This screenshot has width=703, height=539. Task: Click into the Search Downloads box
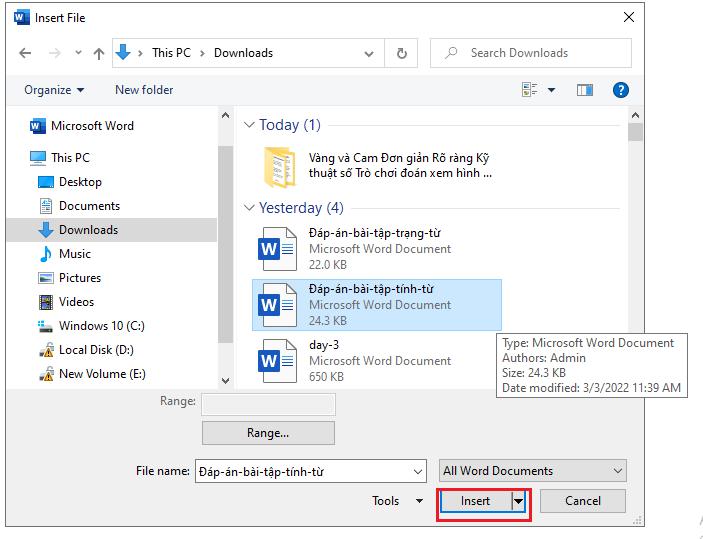pos(531,53)
